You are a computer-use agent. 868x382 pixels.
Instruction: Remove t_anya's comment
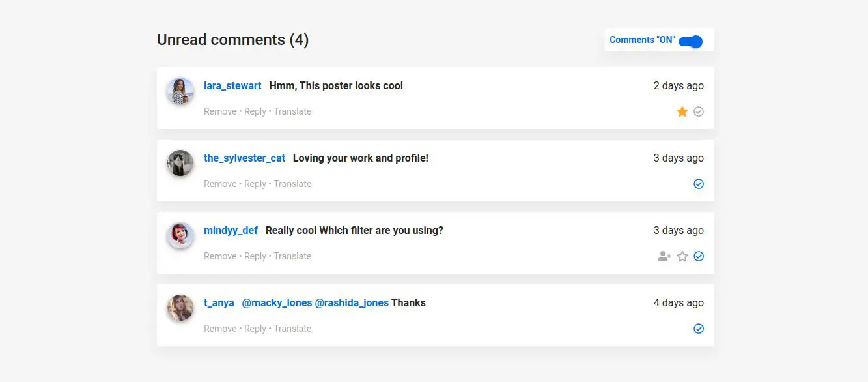pyautogui.click(x=220, y=329)
